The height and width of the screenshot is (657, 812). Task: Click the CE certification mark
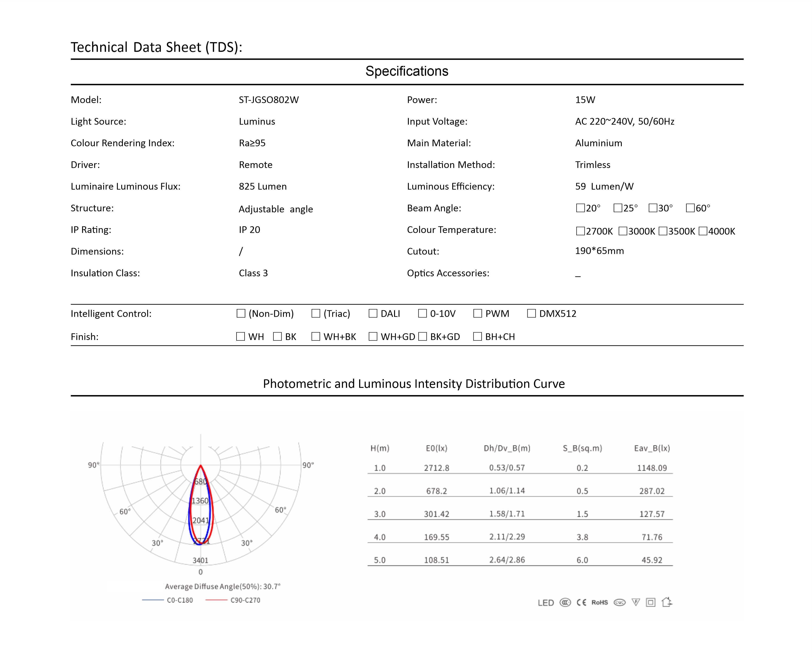point(581,602)
